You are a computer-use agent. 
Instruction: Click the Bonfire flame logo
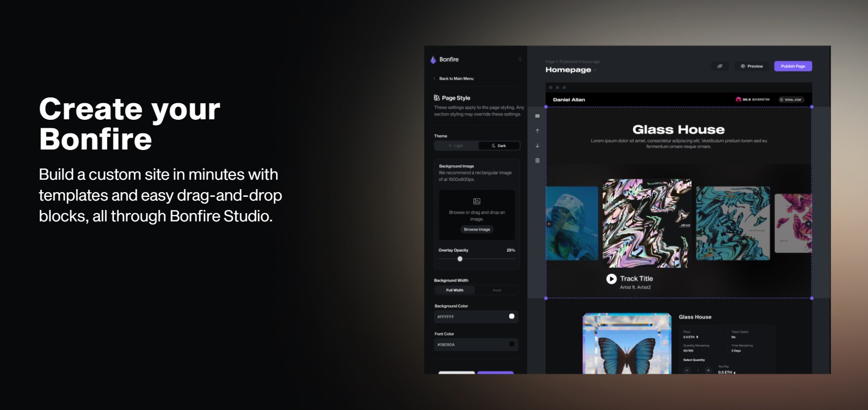click(433, 60)
